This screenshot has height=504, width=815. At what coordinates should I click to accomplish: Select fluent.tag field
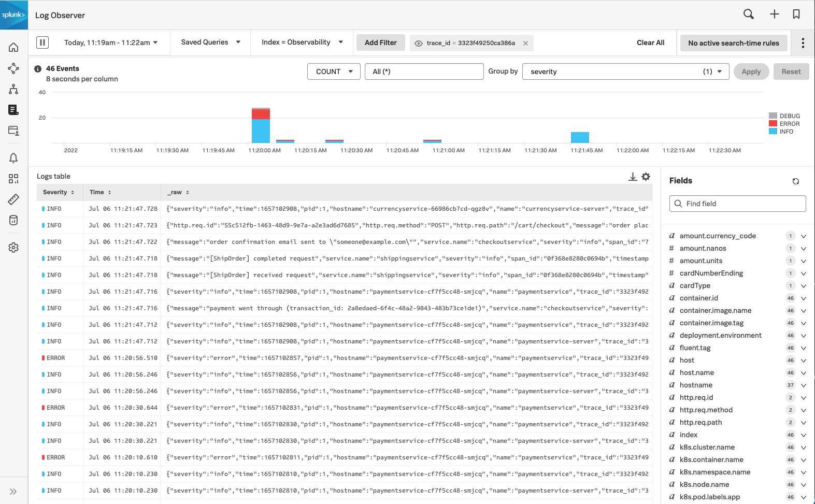(695, 348)
